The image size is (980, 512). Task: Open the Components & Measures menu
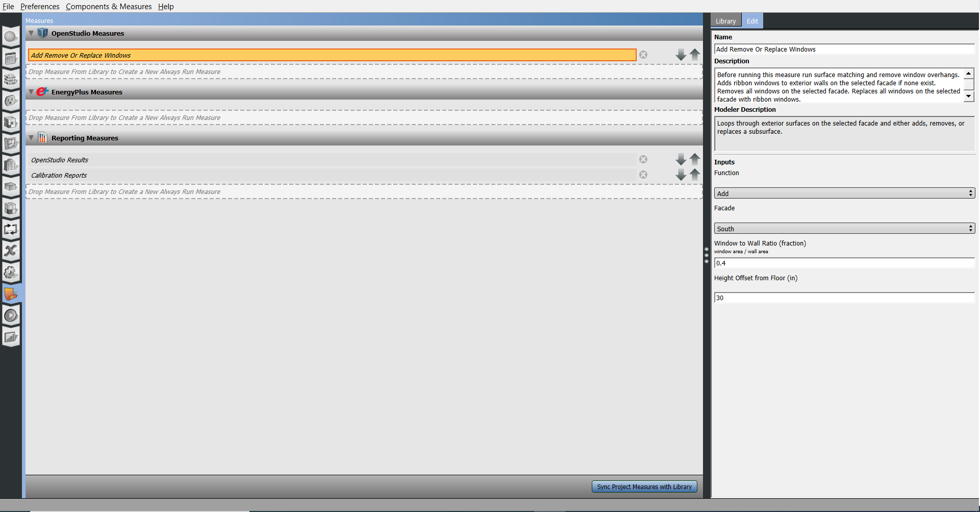[109, 6]
